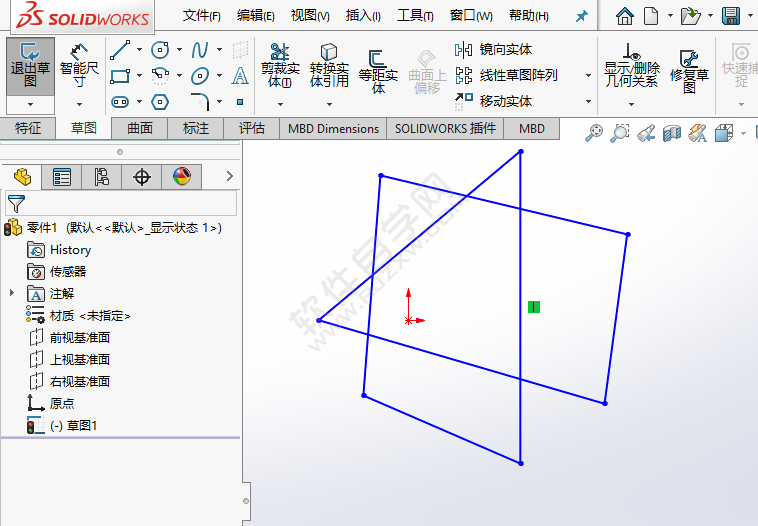Switch to the MBD Dimensions tab
758x526 pixels.
point(333,129)
